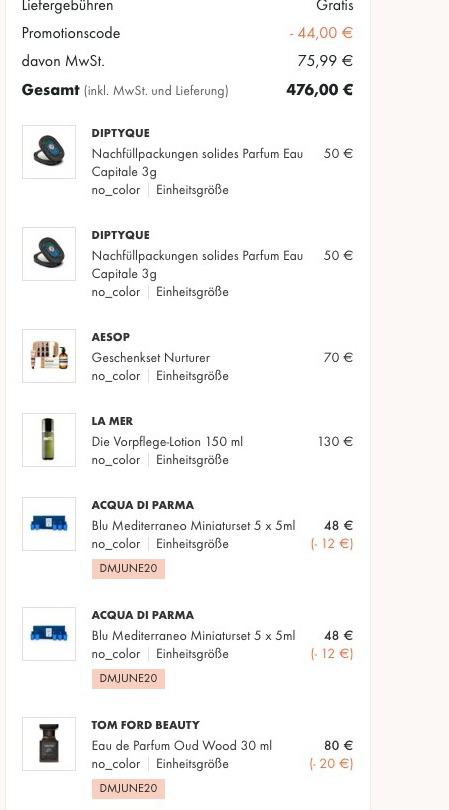Open first Diptyque Eau Capitale product thumbnail

click(49, 152)
